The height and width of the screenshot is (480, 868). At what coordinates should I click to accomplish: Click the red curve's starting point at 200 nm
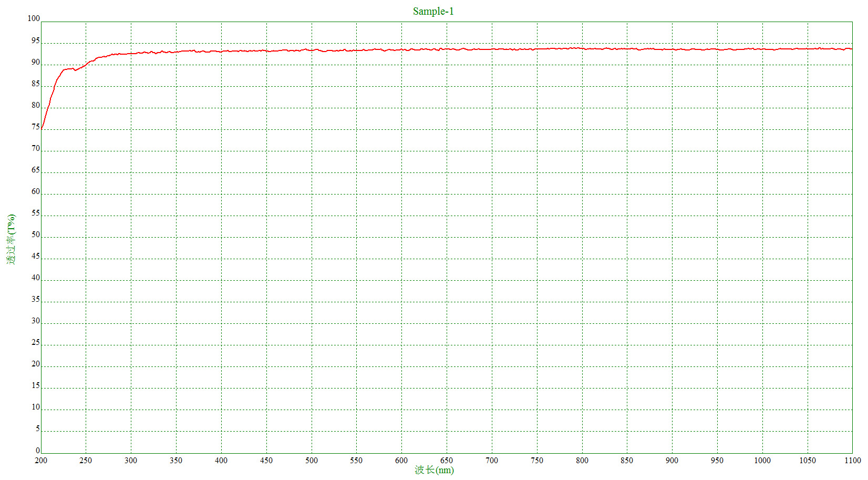coord(42,129)
